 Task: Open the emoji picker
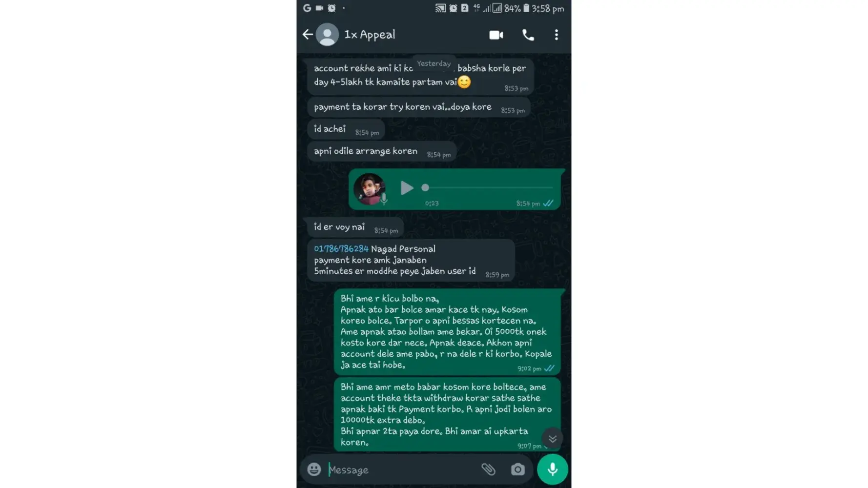click(314, 469)
